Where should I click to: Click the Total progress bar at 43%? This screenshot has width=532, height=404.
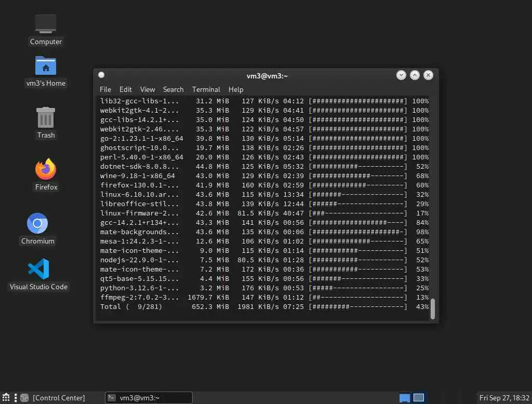(357, 307)
